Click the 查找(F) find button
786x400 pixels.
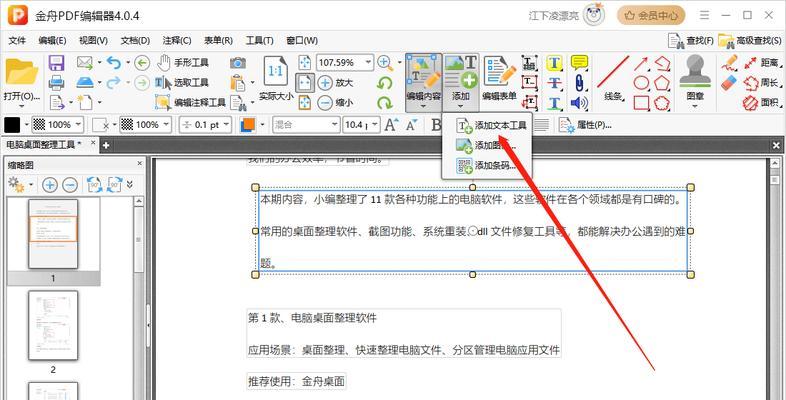click(691, 41)
